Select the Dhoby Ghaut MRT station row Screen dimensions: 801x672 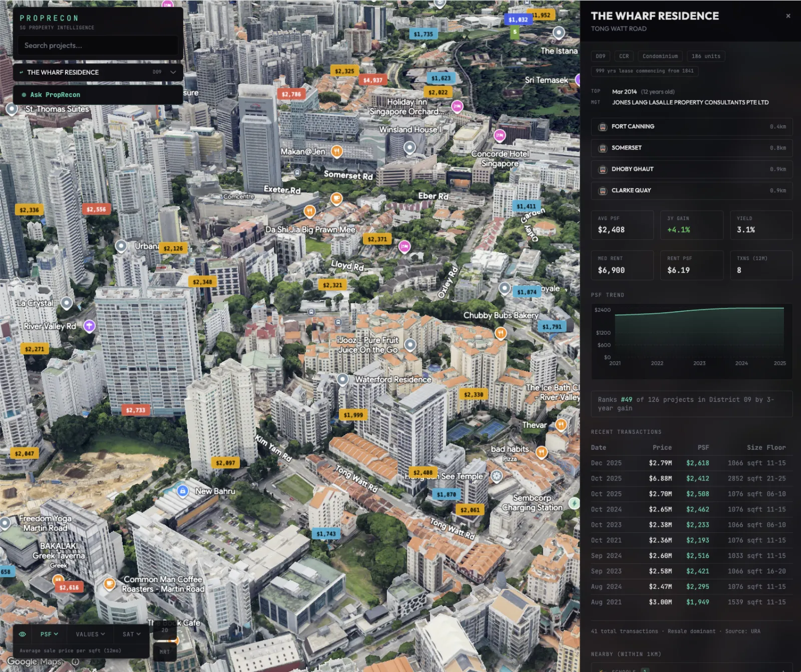click(691, 169)
